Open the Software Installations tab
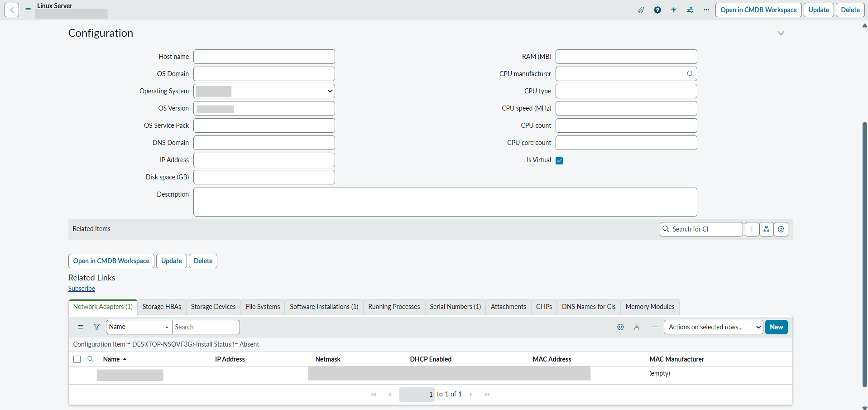Viewport: 868px width, 410px height. pos(324,307)
